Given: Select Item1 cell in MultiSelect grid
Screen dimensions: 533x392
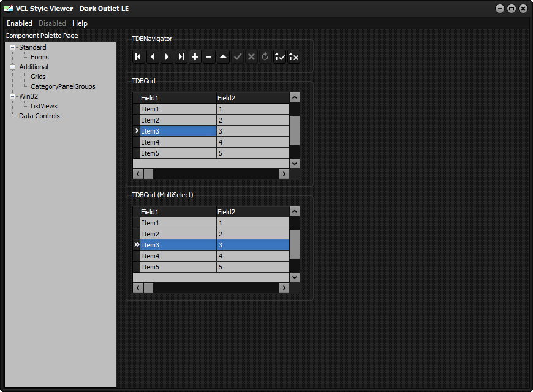Looking at the screenshot, I should 178,223.
